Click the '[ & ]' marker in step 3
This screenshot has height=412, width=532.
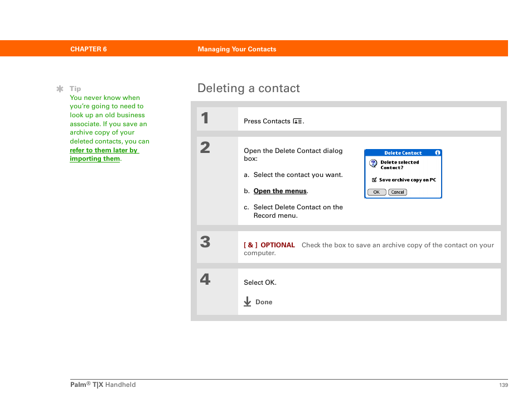click(250, 245)
